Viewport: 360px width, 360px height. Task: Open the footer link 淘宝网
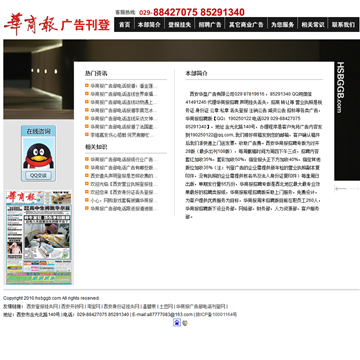[x=94, y=306]
